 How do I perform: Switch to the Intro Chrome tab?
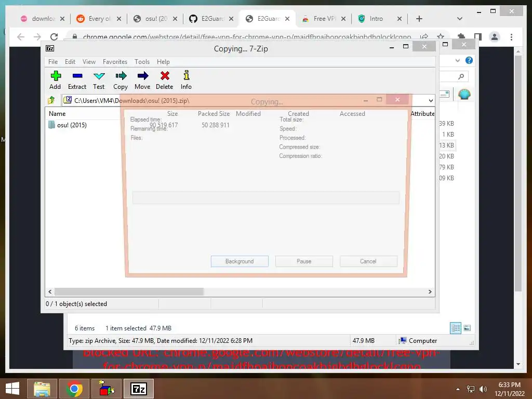pos(376,19)
